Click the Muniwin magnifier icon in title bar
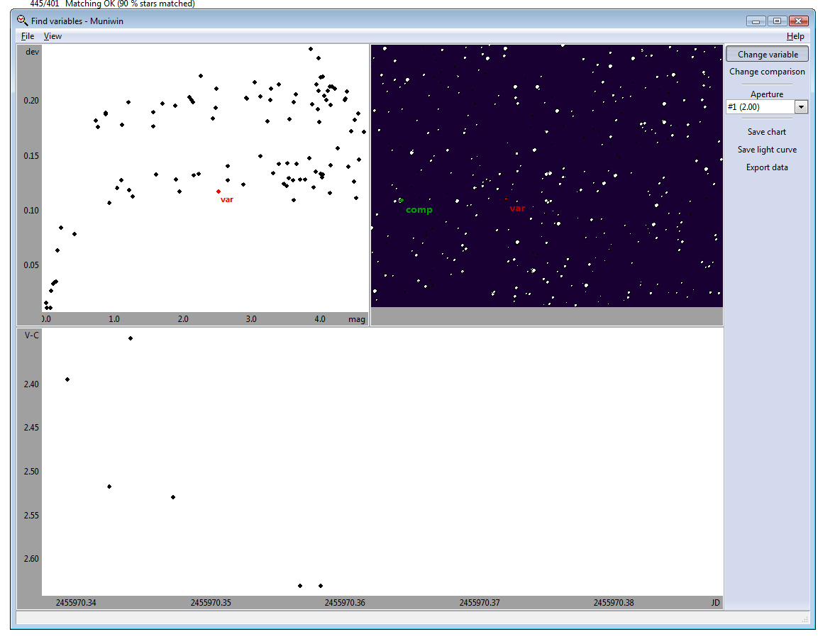This screenshot has width=835, height=644. (22, 21)
